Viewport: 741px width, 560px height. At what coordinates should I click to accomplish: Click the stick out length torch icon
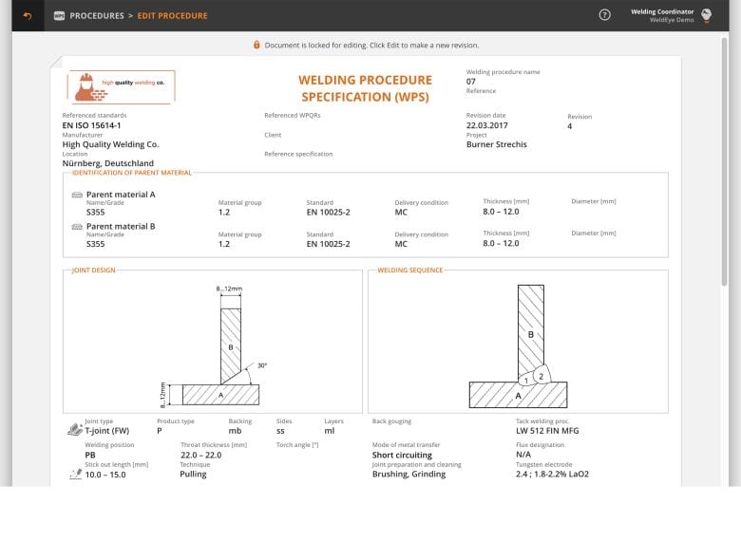tap(76, 474)
